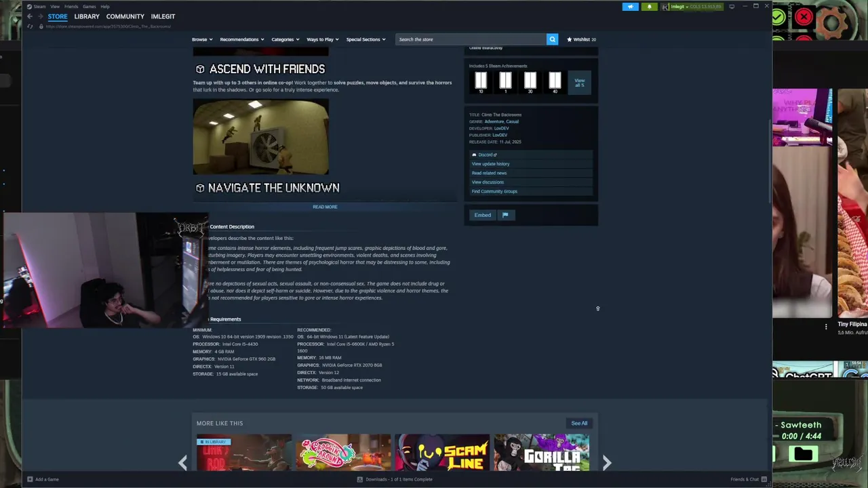Click See All in More Like This
This screenshot has width=868, height=488.
click(x=579, y=423)
